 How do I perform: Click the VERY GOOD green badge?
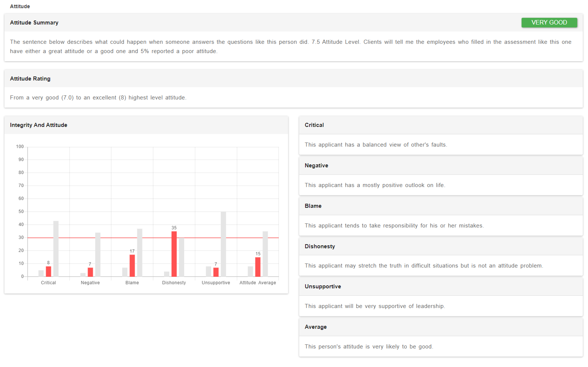click(x=549, y=23)
